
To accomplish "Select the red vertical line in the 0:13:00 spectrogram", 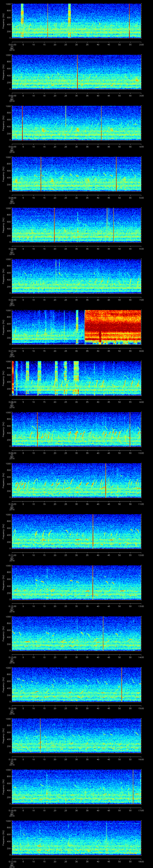I will tap(103, 633).
